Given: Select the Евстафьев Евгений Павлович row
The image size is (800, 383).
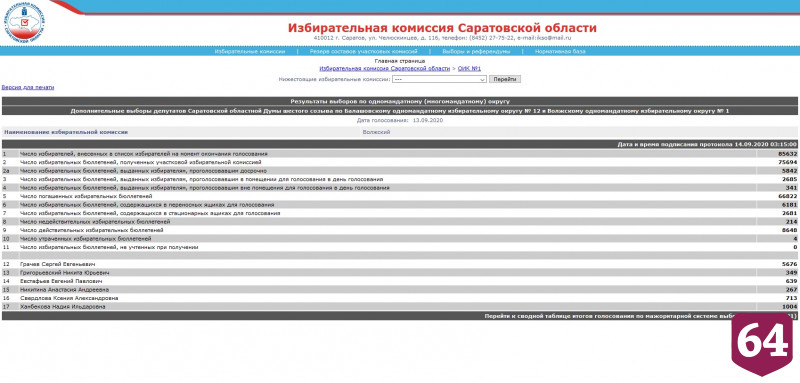Looking at the screenshot, I should (x=399, y=281).
